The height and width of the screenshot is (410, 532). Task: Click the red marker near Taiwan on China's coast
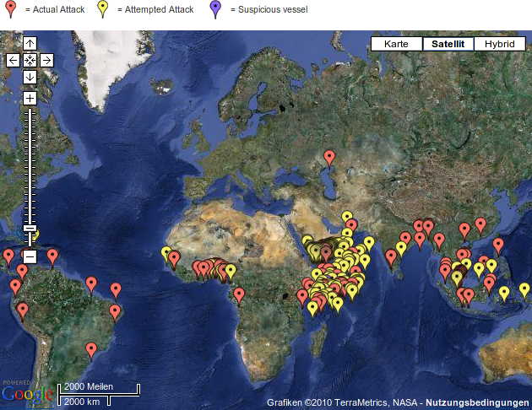pos(480,225)
